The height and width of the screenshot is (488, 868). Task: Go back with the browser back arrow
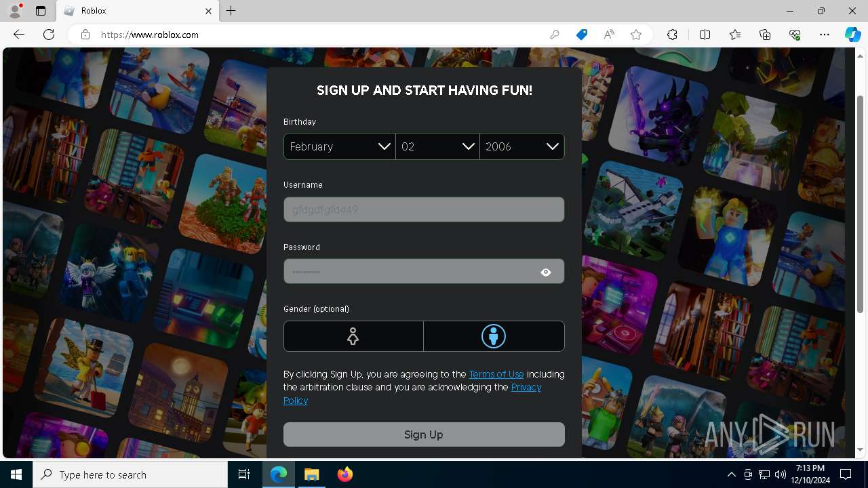click(x=19, y=35)
